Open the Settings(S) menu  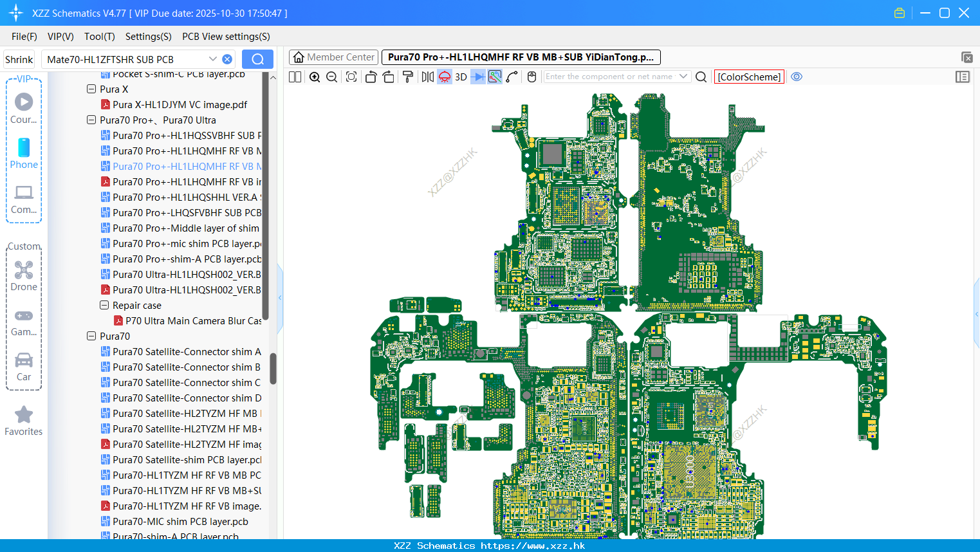coord(148,37)
